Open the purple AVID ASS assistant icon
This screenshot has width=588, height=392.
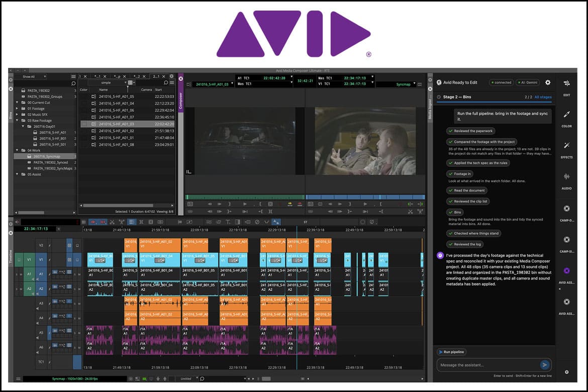pos(566,270)
